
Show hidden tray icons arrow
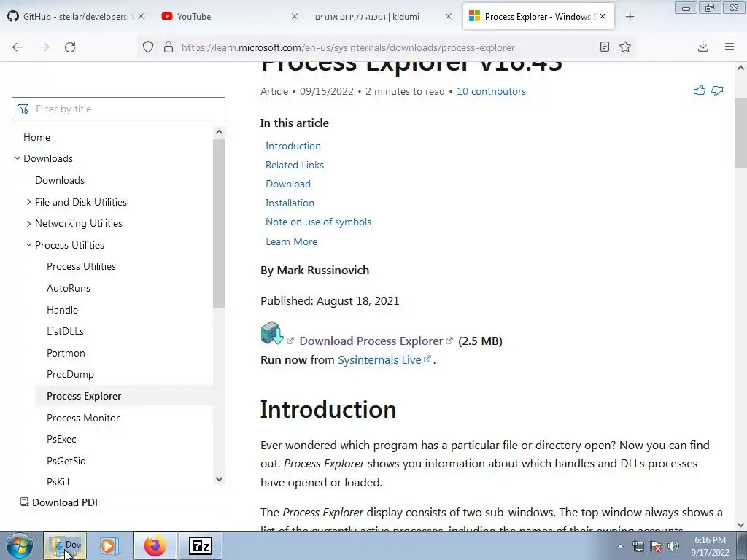620,546
